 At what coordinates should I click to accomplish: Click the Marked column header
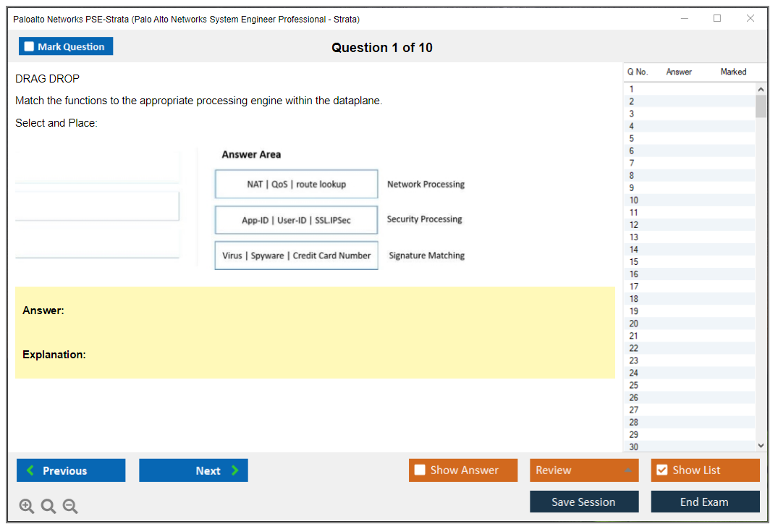coord(733,72)
